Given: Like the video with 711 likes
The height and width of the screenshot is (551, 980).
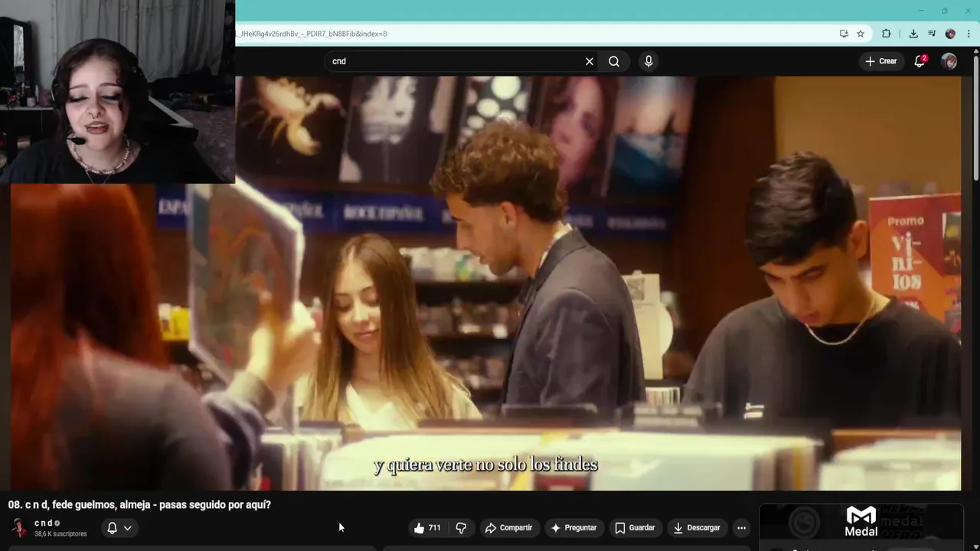Looking at the screenshot, I should tap(427, 527).
